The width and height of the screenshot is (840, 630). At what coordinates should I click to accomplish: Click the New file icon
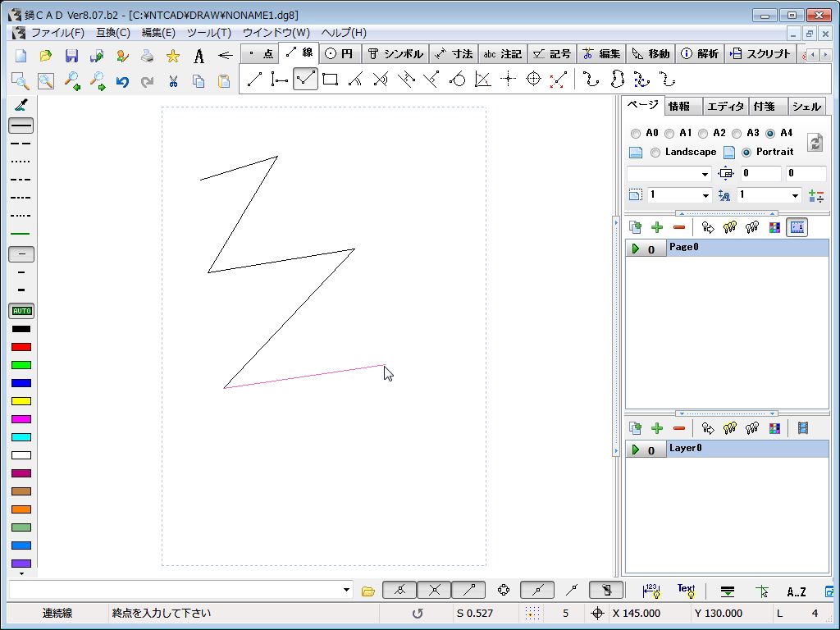point(21,56)
